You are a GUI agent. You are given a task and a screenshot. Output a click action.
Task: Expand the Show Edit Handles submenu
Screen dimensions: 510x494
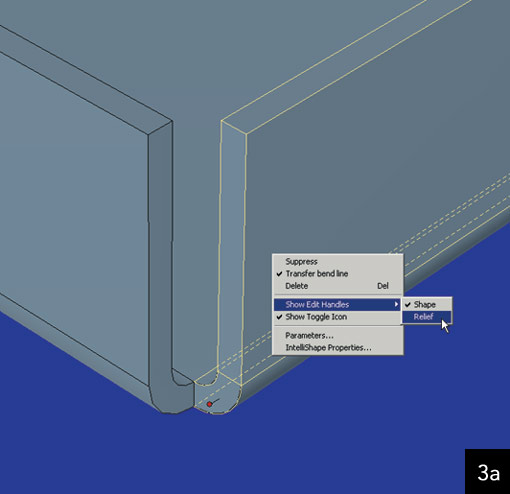point(337,304)
